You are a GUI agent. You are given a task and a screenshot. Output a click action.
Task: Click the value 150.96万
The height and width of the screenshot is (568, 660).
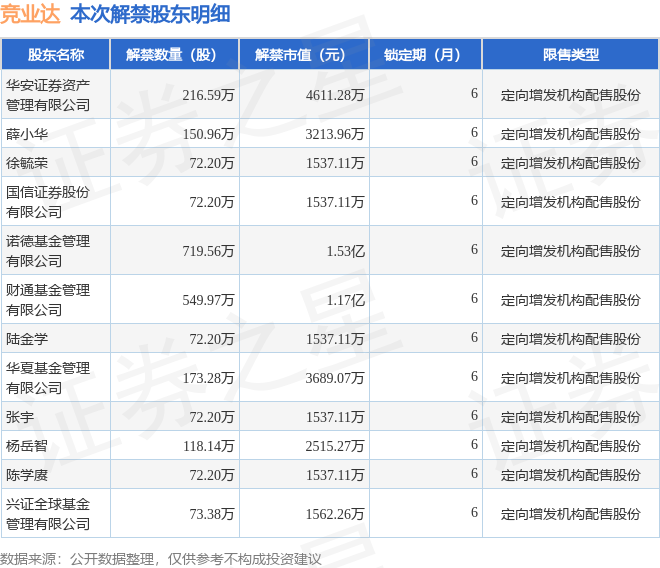click(x=208, y=134)
